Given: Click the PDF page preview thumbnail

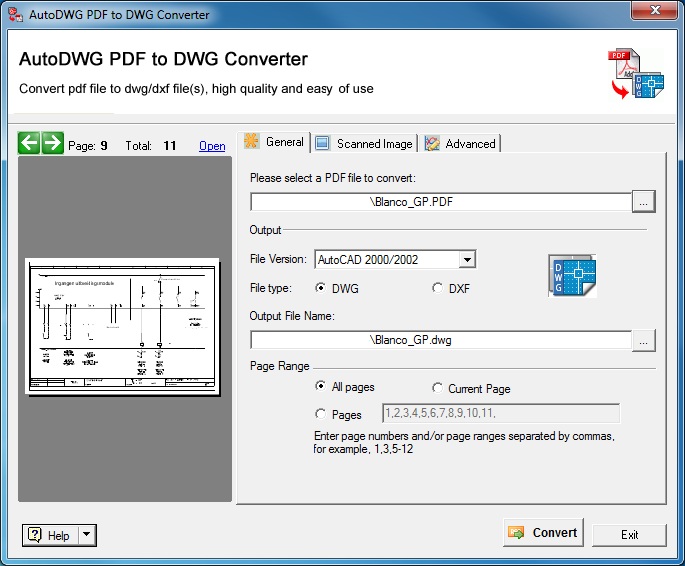Looking at the screenshot, I should (123, 327).
